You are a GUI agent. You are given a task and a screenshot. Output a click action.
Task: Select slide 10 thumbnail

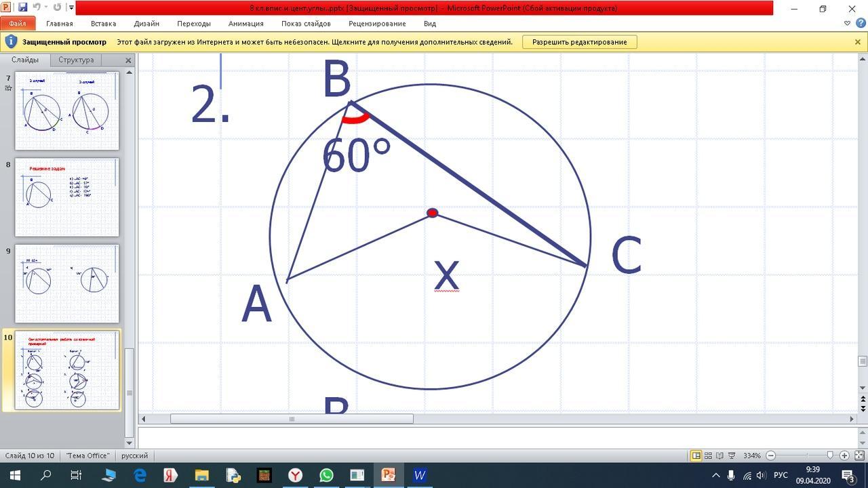pos(67,371)
